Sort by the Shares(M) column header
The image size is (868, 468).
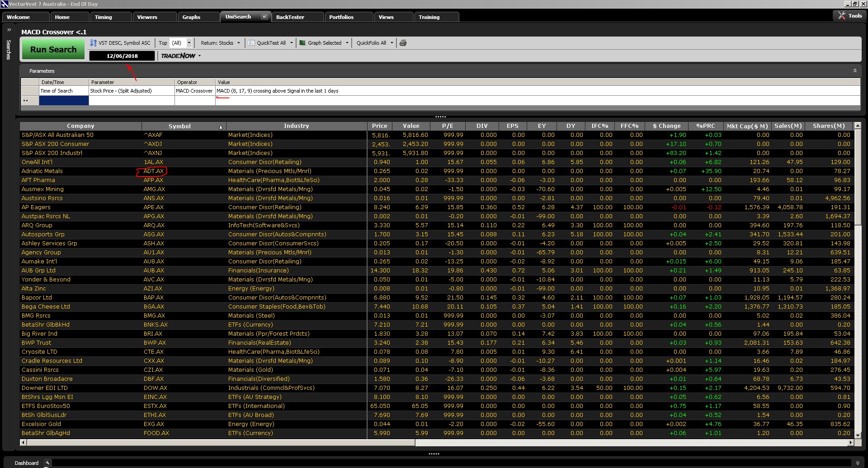pos(828,126)
